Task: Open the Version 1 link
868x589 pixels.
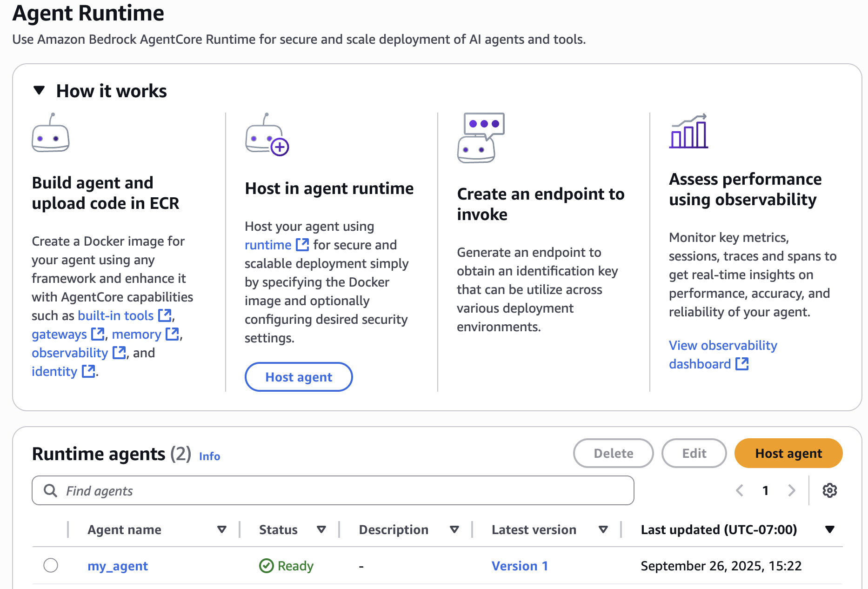Action: tap(520, 566)
